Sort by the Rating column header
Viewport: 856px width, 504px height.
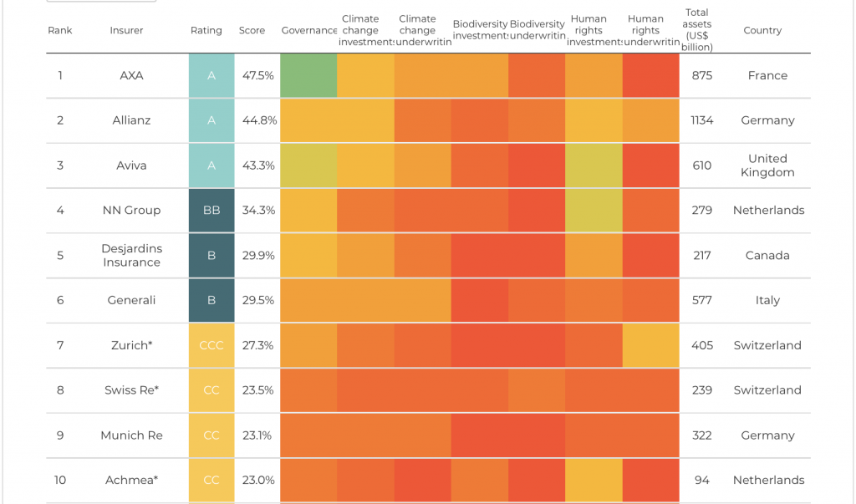[x=206, y=31]
